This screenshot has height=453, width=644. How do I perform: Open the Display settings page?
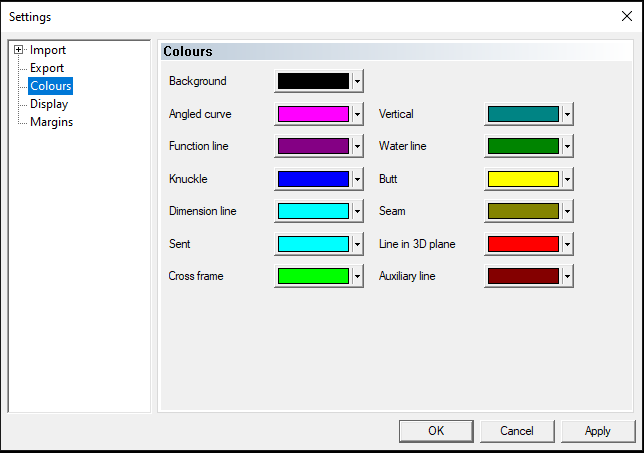(49, 104)
